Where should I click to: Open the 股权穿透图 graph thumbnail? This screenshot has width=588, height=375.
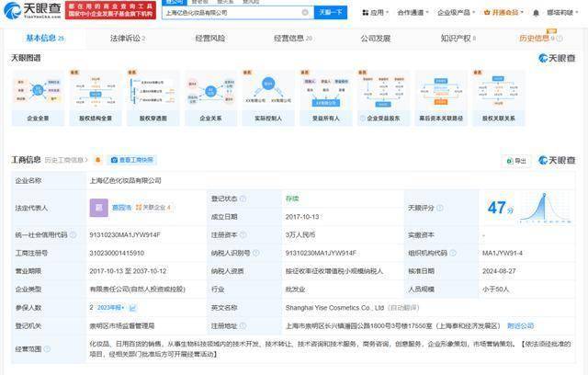(153, 97)
